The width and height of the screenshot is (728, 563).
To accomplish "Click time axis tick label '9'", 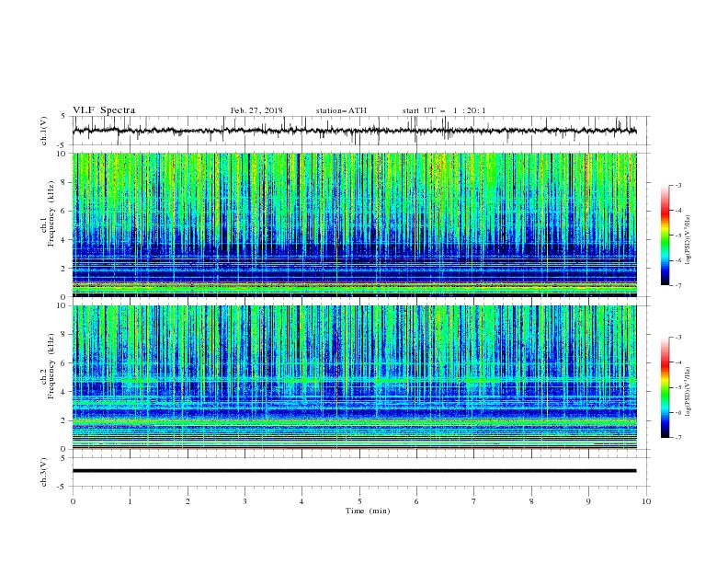I will pos(588,501).
